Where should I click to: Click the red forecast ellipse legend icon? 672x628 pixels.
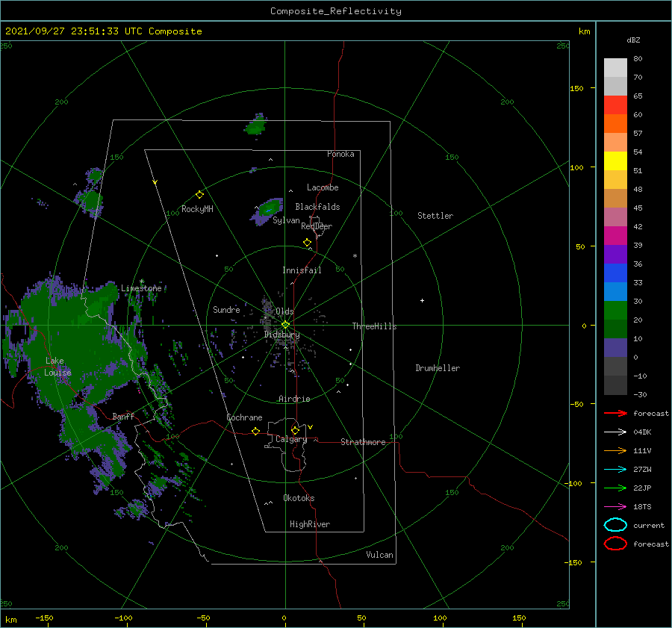pos(615,544)
